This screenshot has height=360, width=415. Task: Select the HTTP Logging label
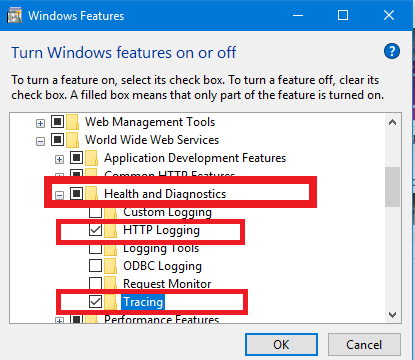pyautogui.click(x=161, y=230)
